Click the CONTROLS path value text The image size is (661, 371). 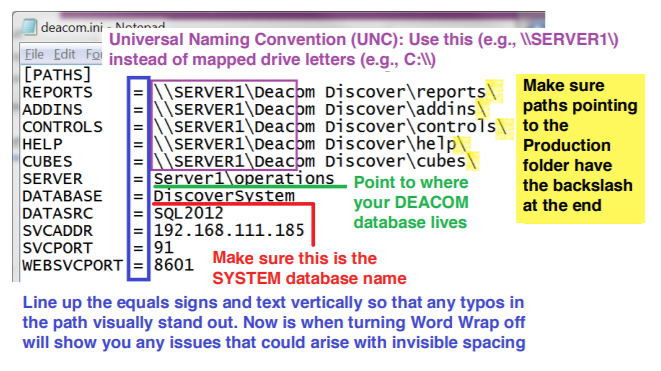coord(329,126)
